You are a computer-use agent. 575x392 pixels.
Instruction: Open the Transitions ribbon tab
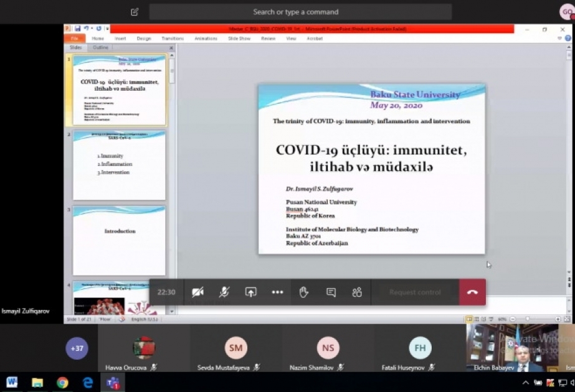pos(173,38)
